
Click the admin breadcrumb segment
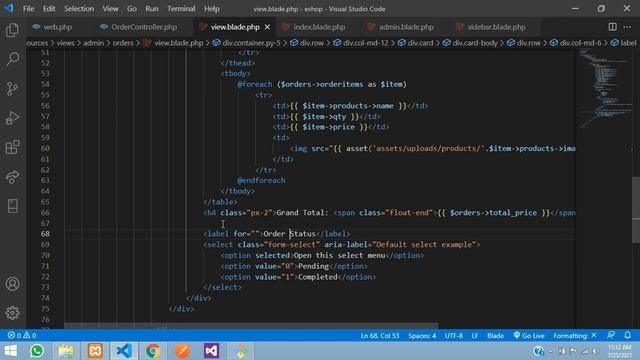pyautogui.click(x=93, y=43)
